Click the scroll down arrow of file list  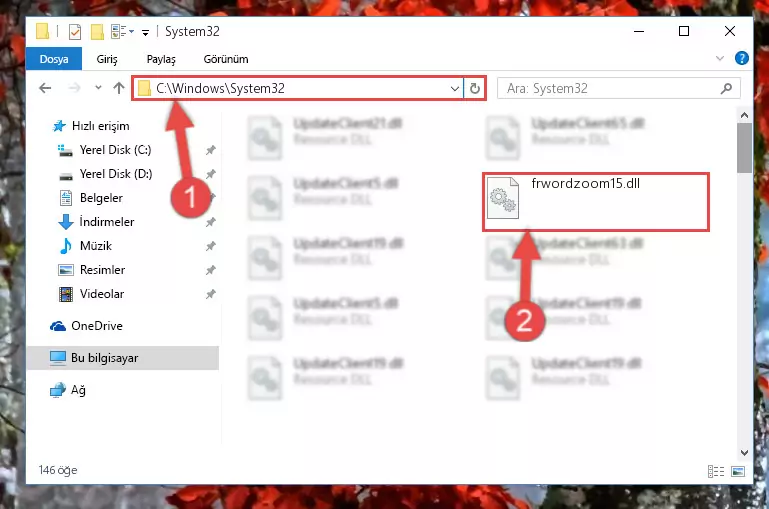coord(744,453)
